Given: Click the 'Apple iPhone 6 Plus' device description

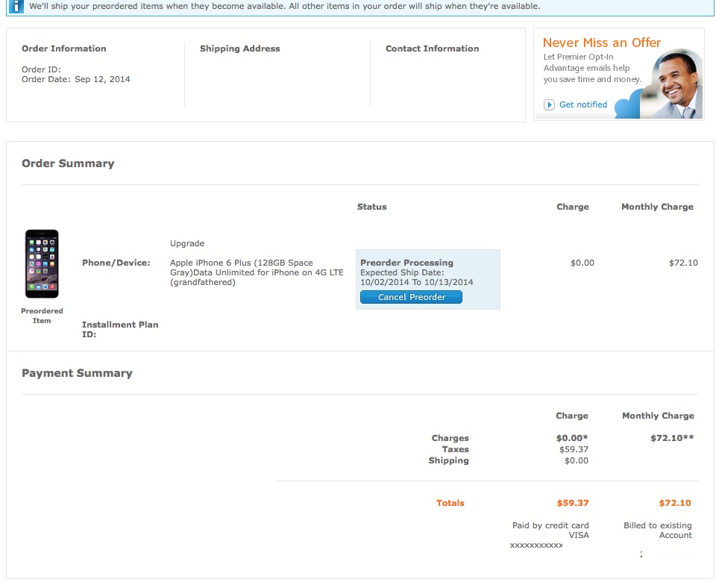Looking at the screenshot, I should tap(257, 272).
